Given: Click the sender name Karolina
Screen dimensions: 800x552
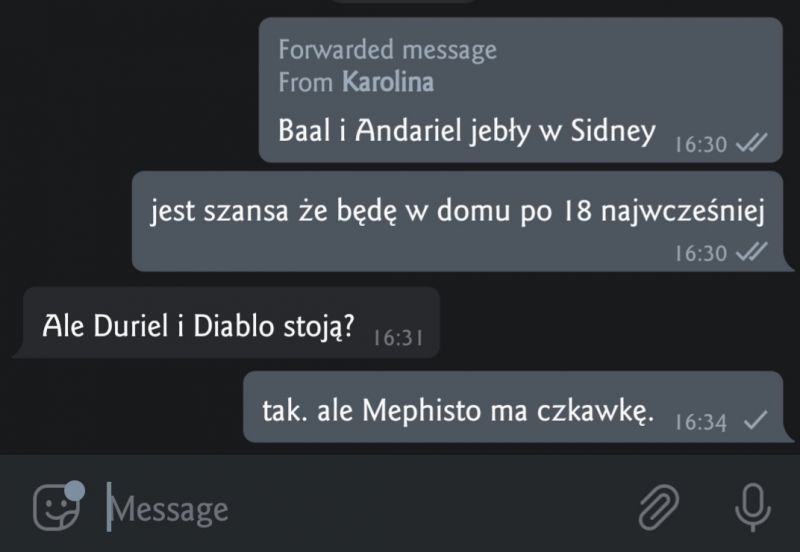Looking at the screenshot, I should [x=388, y=82].
